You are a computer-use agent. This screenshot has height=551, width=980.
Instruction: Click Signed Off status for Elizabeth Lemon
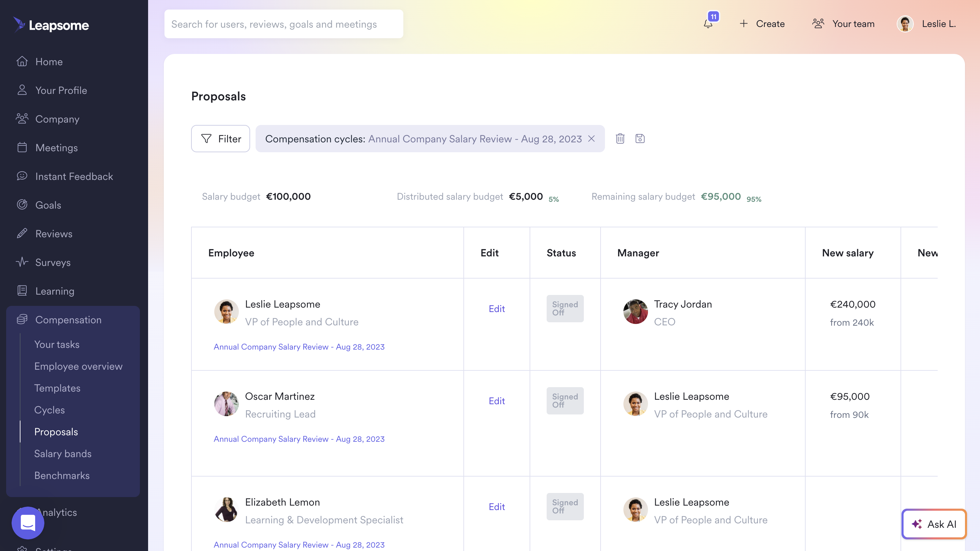pyautogui.click(x=565, y=507)
